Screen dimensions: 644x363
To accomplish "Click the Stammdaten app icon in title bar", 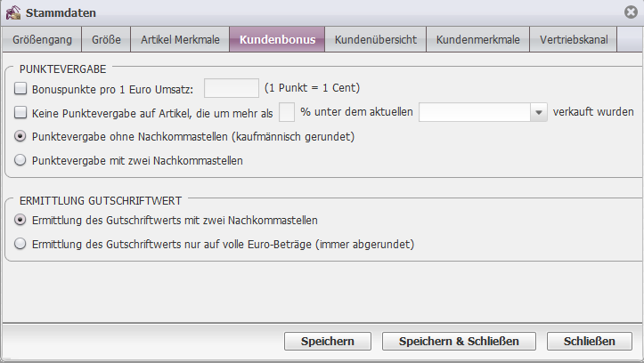I will tap(13, 12).
